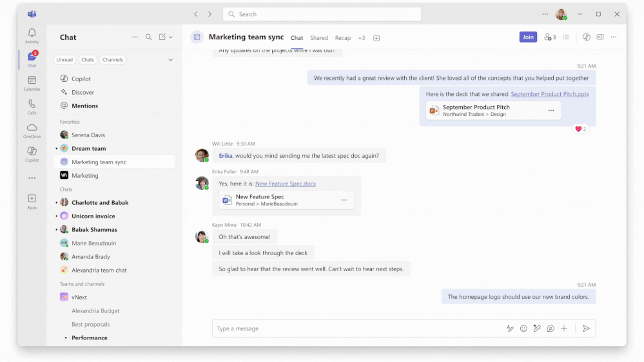Toggle the Unread filter chip
Image resolution: width=644 pixels, height=362 pixels.
(64, 60)
